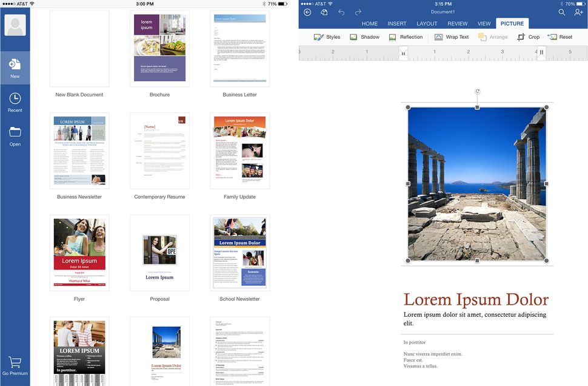Open Search in the document
The width and height of the screenshot is (588, 386).
(x=561, y=12)
